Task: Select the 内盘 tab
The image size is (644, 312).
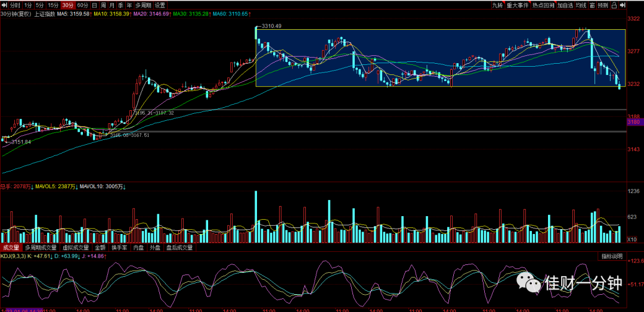Action: [x=139, y=248]
